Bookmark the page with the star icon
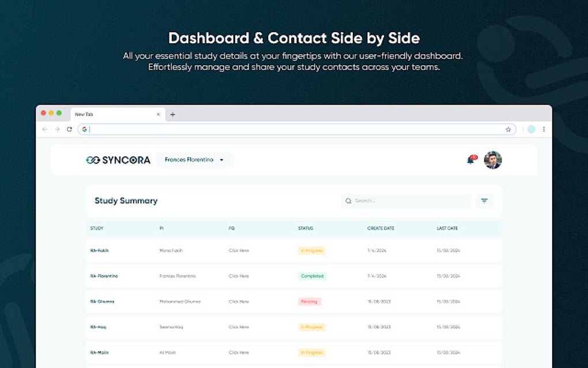This screenshot has height=368, width=588. pyautogui.click(x=508, y=129)
